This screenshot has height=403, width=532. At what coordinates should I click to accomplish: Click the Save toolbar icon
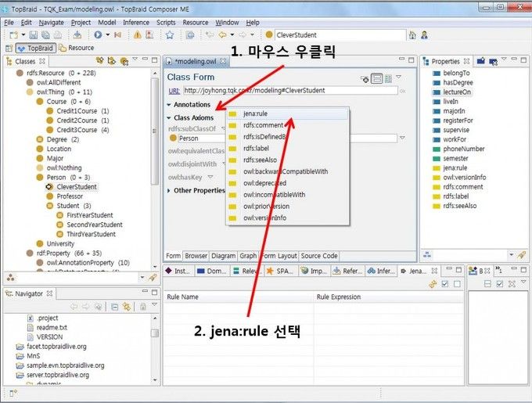click(33, 35)
